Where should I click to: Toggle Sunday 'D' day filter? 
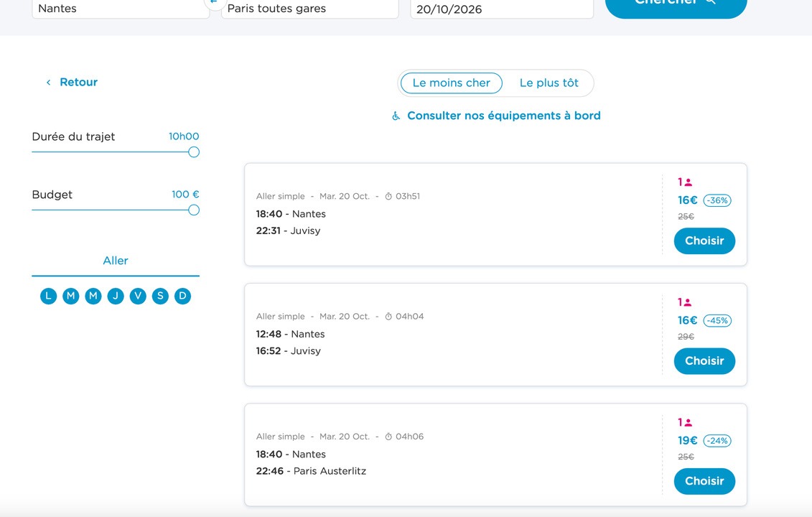coord(182,296)
